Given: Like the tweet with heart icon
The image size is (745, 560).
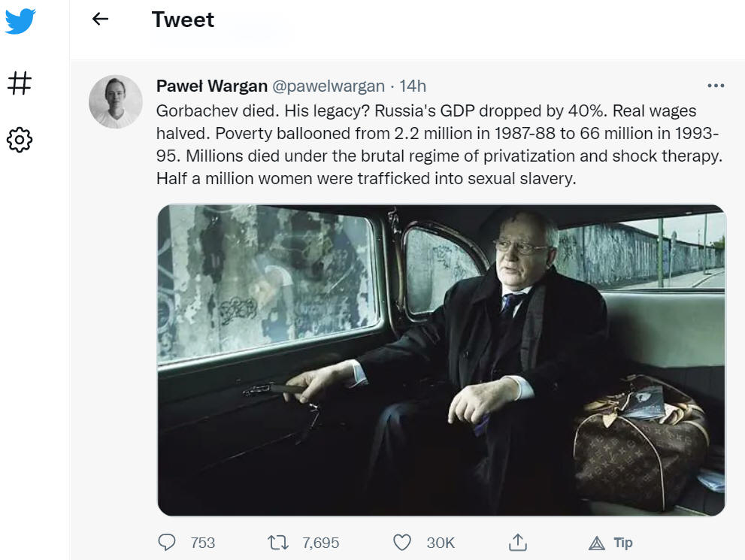Looking at the screenshot, I should pos(402,542).
